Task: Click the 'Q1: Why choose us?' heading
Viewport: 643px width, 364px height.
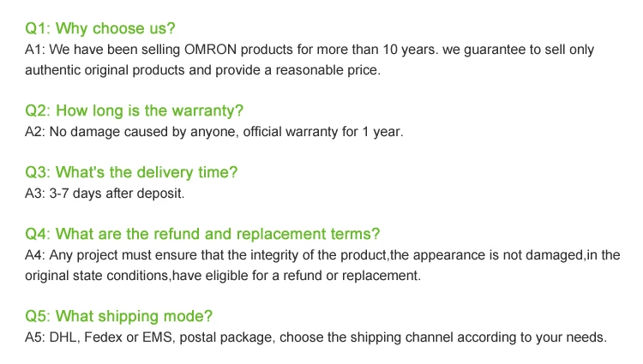Action: [100, 28]
